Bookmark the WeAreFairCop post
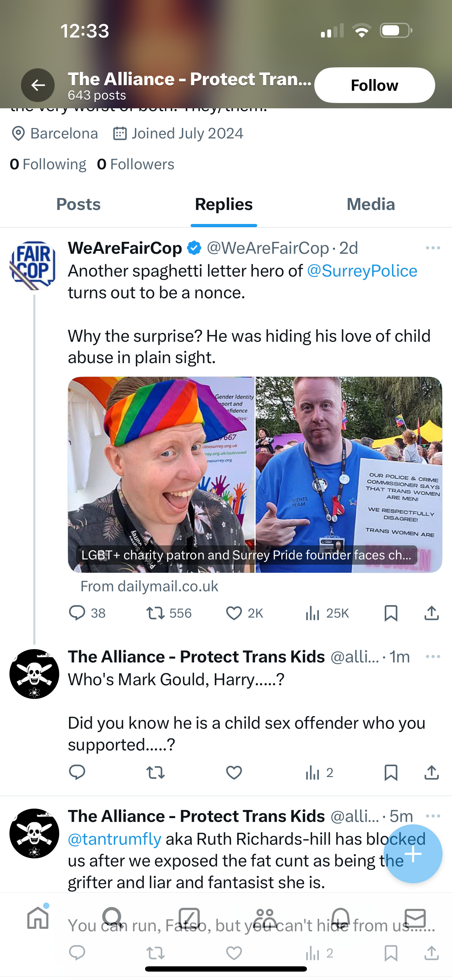The width and height of the screenshot is (452, 980). [391, 613]
